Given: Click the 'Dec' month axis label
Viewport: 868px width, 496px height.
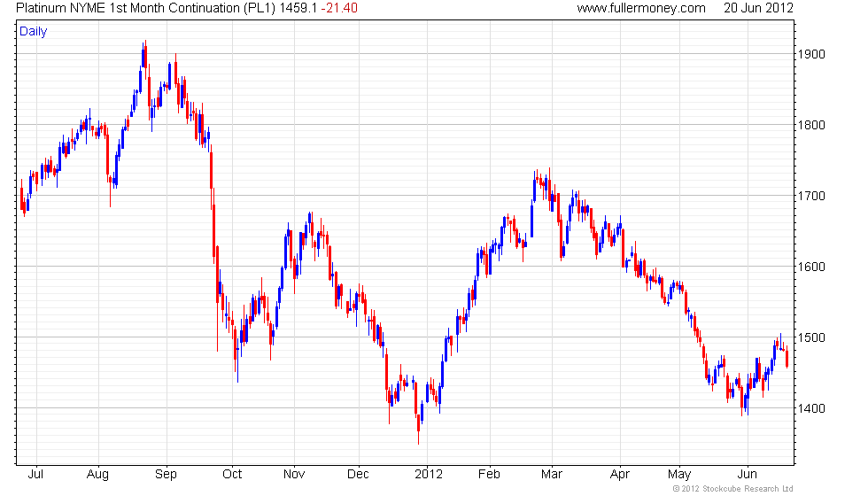Looking at the screenshot, I should tap(358, 475).
